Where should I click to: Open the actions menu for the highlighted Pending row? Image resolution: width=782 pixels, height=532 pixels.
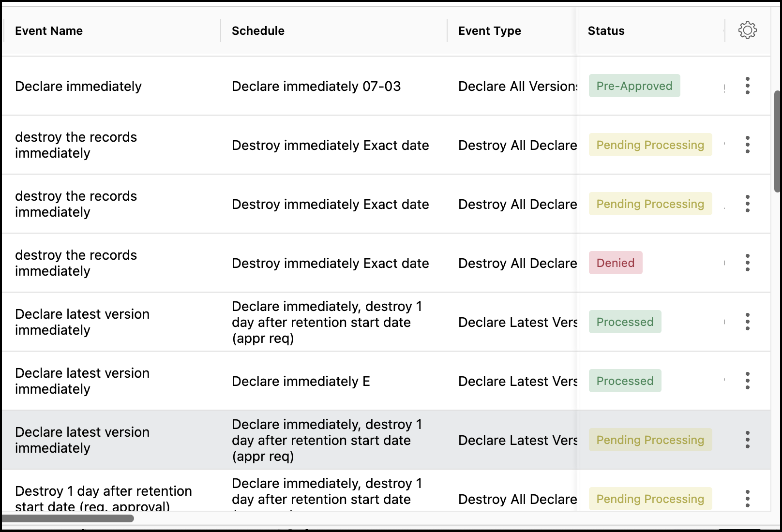click(747, 440)
